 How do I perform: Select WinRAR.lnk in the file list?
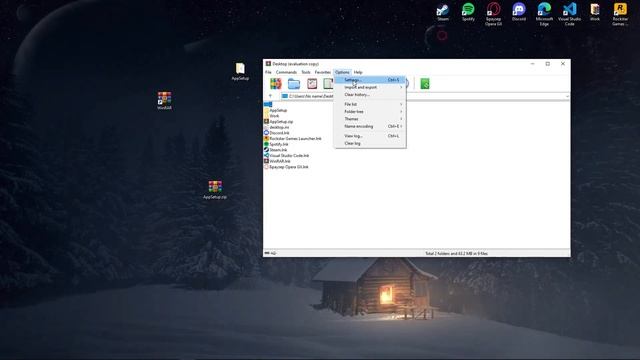click(277, 161)
